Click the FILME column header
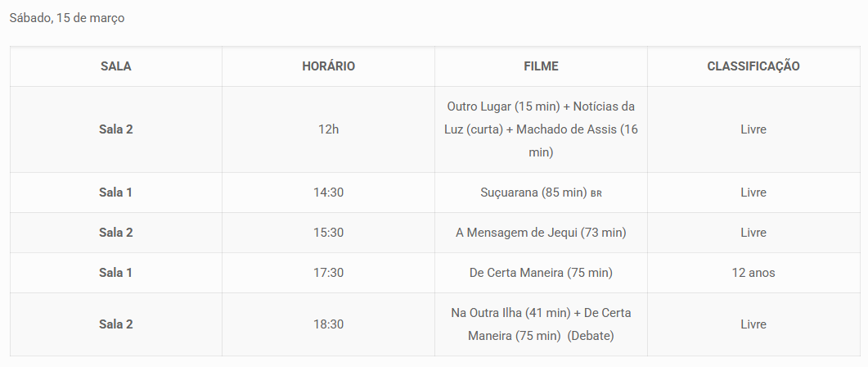 [541, 66]
